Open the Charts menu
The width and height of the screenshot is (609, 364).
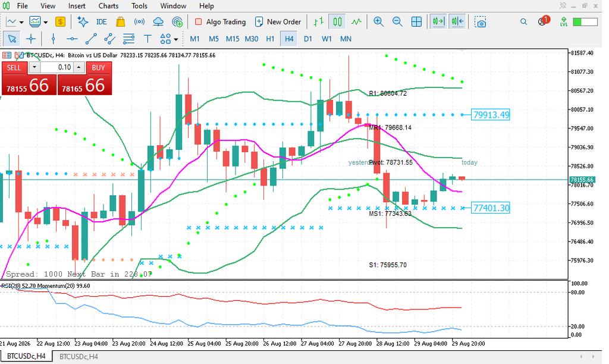[108, 6]
